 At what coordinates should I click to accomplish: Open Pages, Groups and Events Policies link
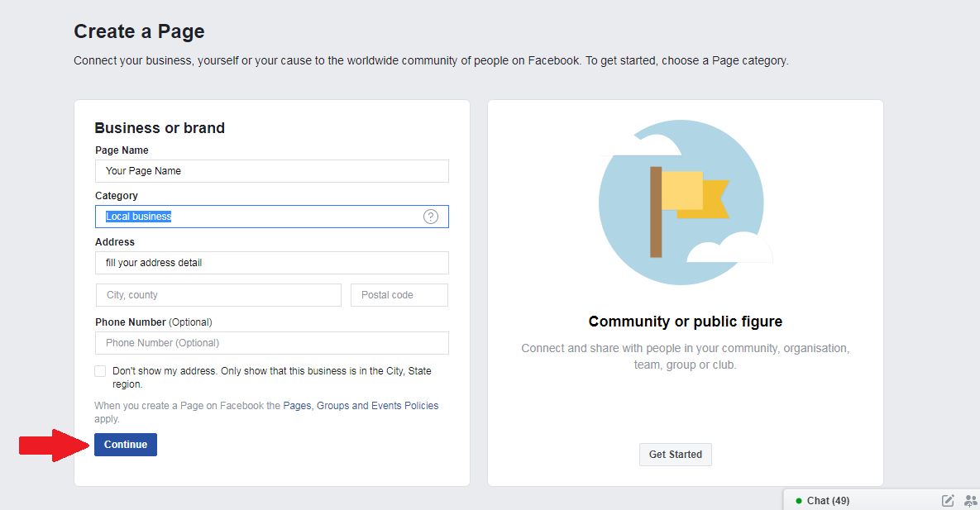coord(361,406)
